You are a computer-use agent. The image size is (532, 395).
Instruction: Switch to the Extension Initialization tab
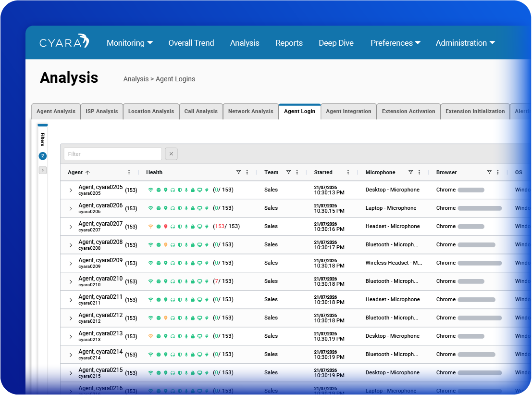tap(475, 112)
